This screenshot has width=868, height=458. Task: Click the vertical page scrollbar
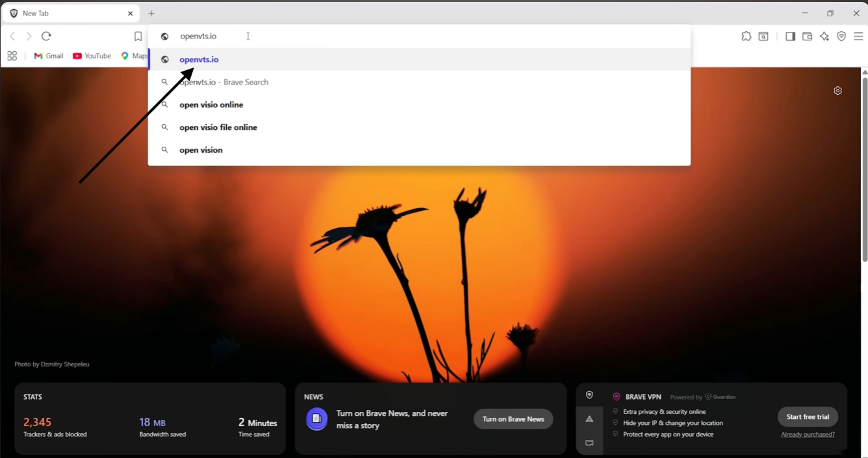pyautogui.click(x=865, y=170)
